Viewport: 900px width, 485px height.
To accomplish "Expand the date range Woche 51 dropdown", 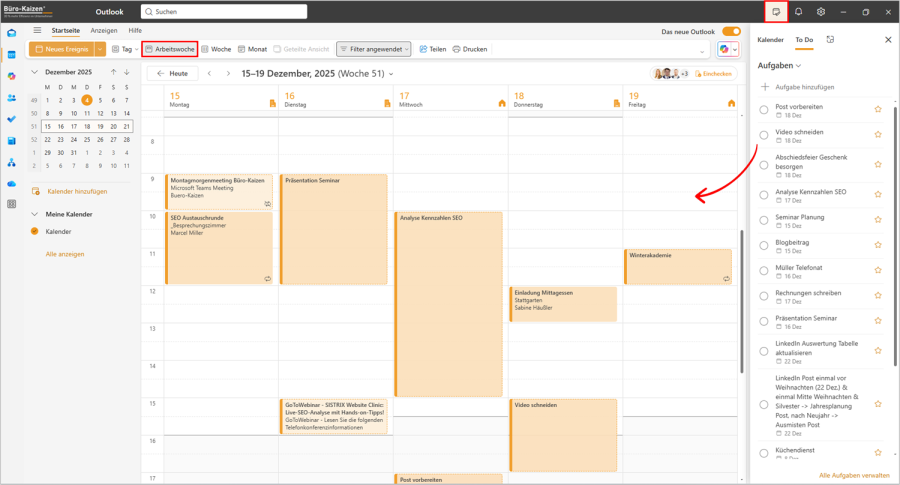I will click(x=391, y=74).
